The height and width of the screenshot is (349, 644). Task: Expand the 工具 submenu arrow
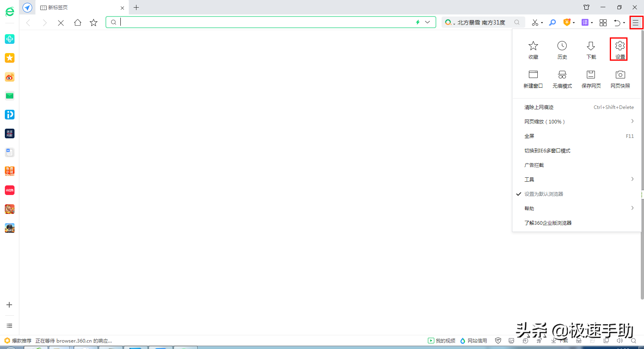(x=632, y=179)
